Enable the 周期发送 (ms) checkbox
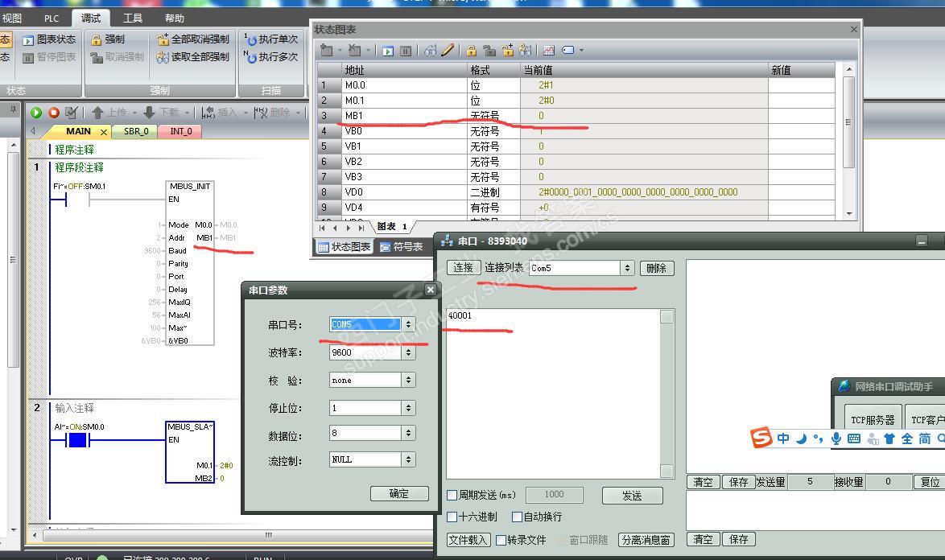 tap(452, 495)
